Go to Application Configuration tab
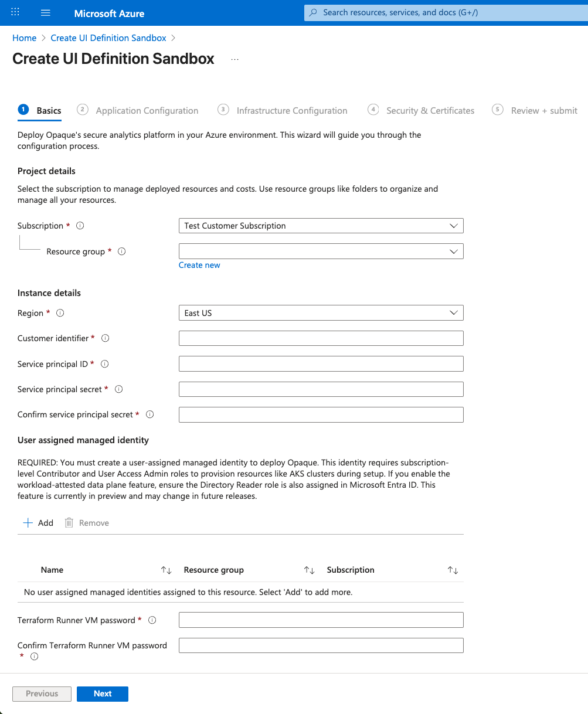The width and height of the screenshot is (588, 714). coord(138,110)
